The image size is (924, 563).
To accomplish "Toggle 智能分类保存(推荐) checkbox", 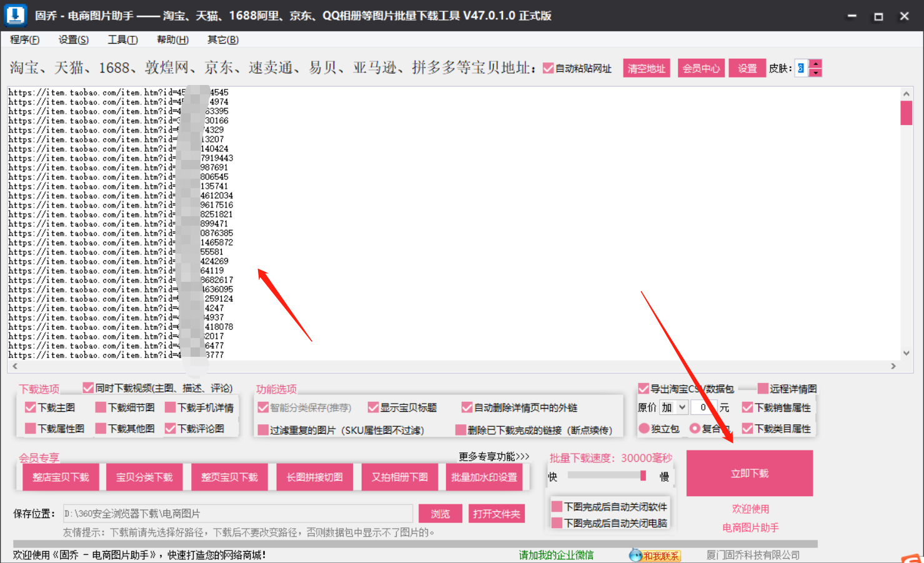I will (263, 407).
